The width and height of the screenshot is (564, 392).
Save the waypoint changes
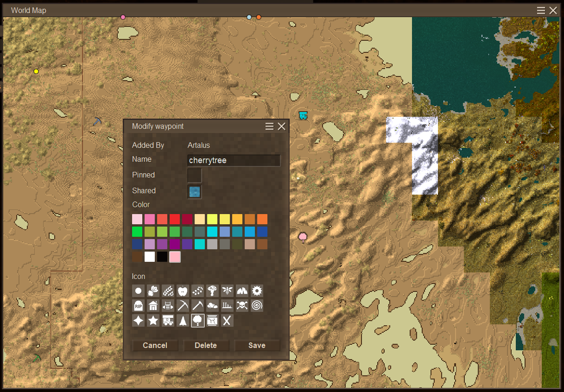pos(257,345)
